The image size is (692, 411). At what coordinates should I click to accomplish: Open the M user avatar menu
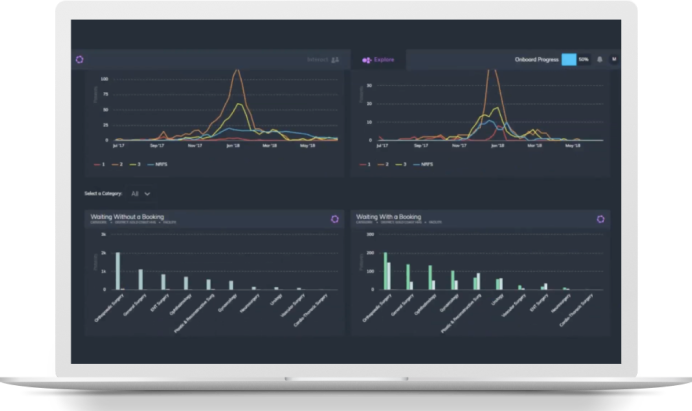point(614,60)
